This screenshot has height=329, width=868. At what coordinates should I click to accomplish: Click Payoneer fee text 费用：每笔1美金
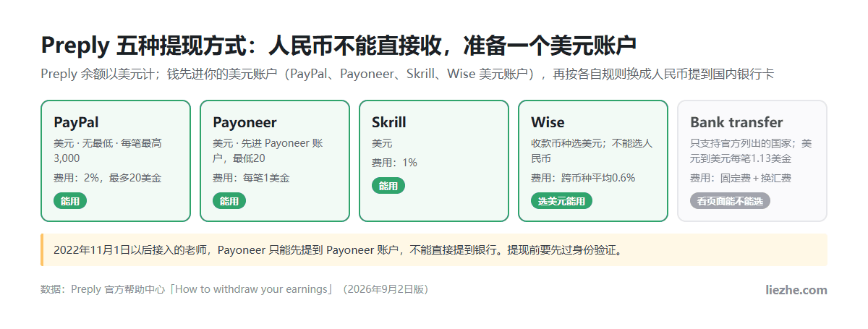[x=251, y=178]
